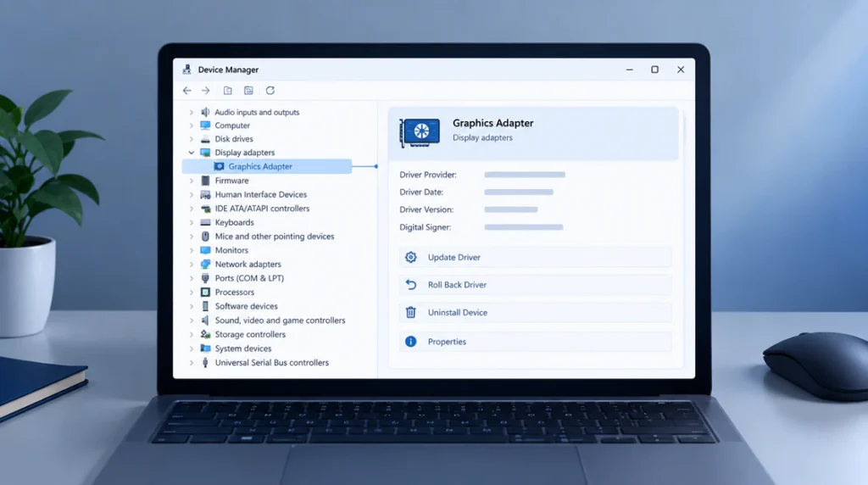The height and width of the screenshot is (485, 868).
Task: Click the Graphics Adapter tree icon
Action: point(220,166)
